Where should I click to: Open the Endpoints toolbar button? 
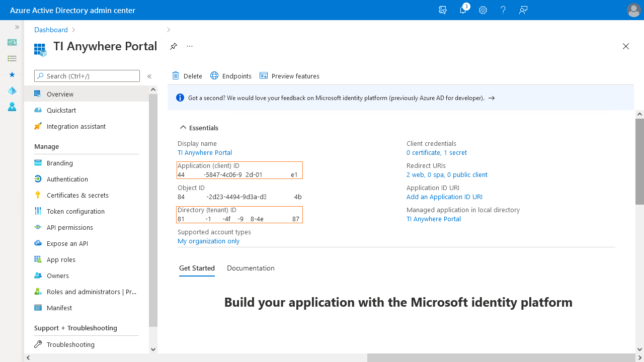(231, 76)
